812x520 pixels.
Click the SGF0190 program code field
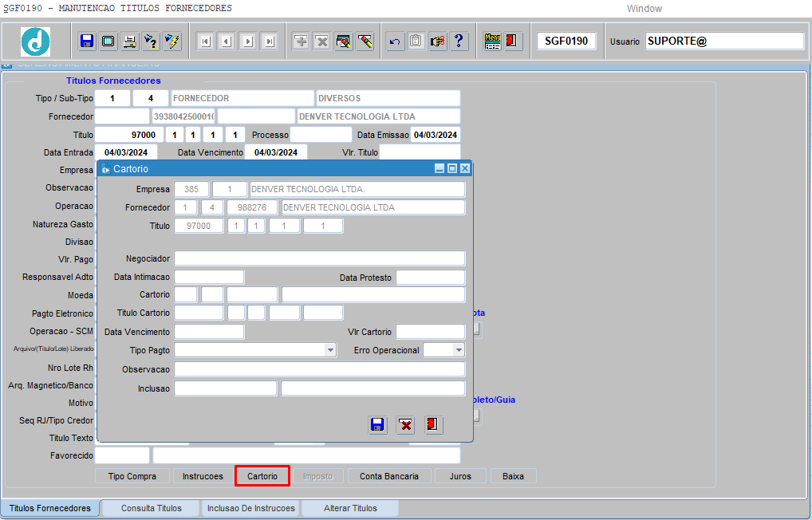click(566, 41)
